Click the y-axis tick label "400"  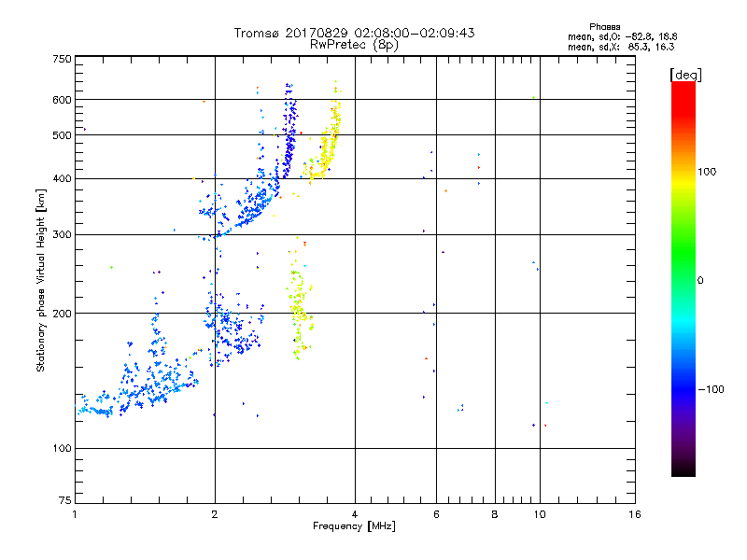tap(63, 178)
